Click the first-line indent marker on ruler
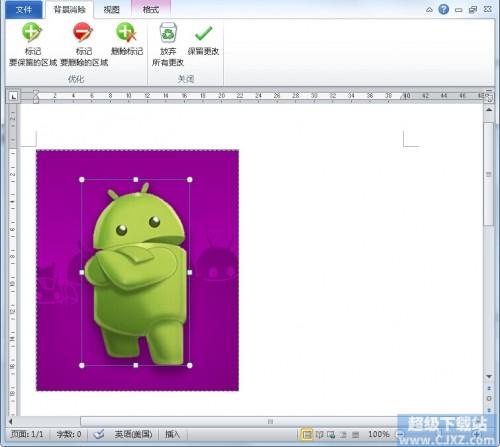500x447 pixels. (x=36, y=92)
